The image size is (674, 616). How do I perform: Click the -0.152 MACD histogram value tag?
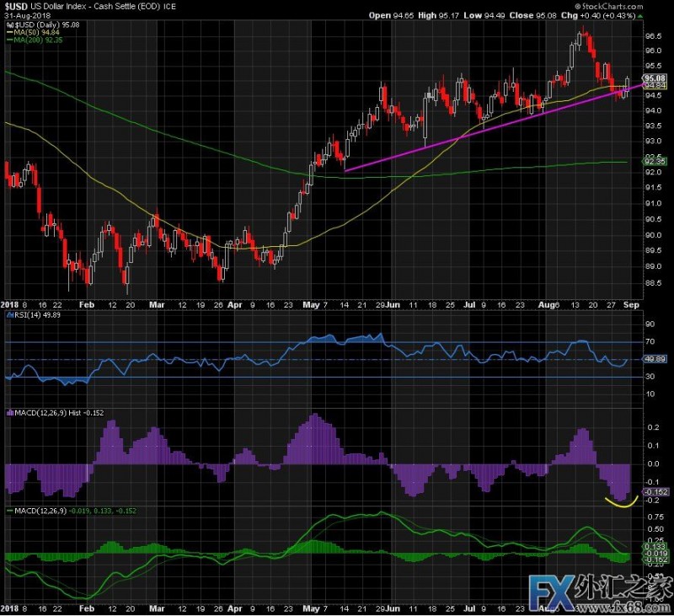[x=655, y=491]
